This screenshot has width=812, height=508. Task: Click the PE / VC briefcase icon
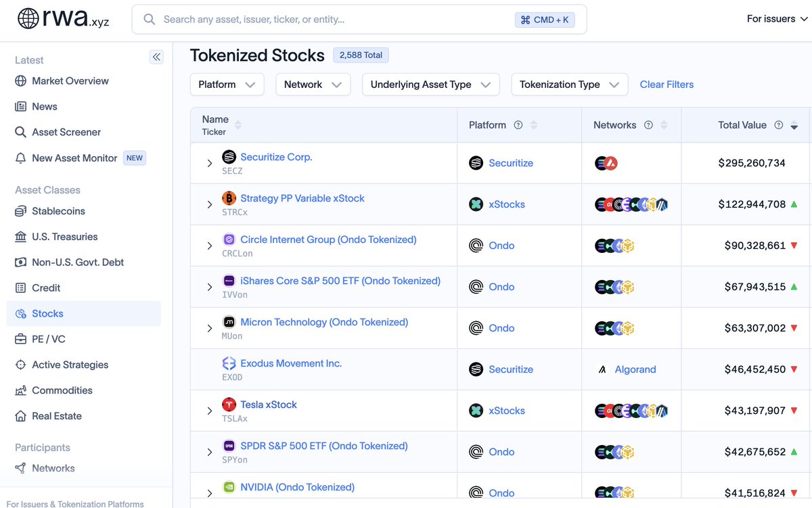[20, 340]
